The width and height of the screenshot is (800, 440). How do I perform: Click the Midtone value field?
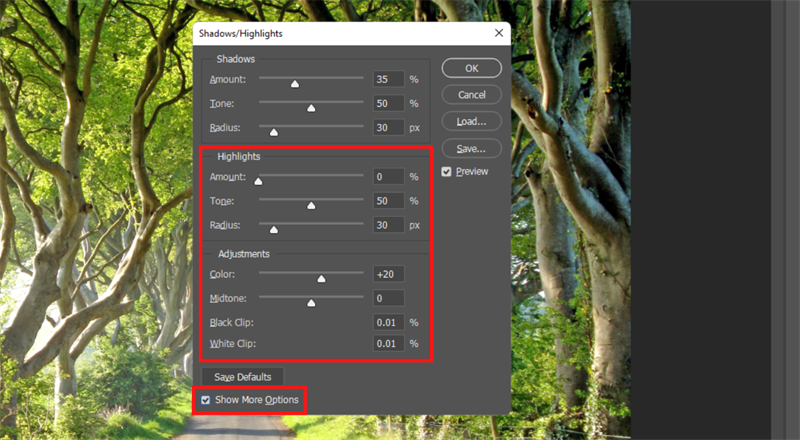[389, 298]
